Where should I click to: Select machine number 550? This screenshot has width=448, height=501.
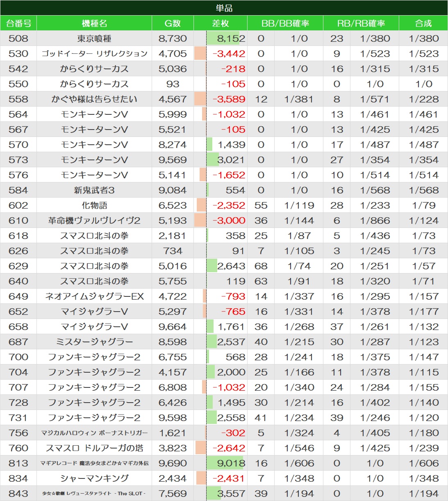18,84
